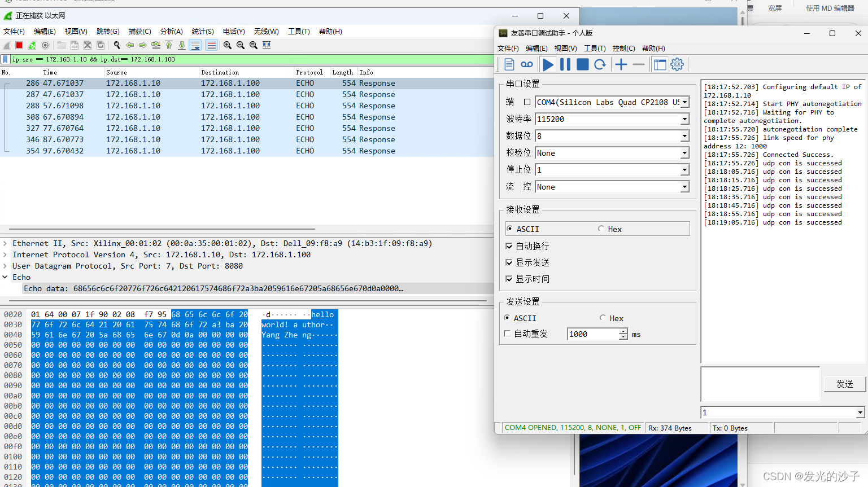Select Hex send mode radio button
The height and width of the screenshot is (487, 868).
coord(603,318)
